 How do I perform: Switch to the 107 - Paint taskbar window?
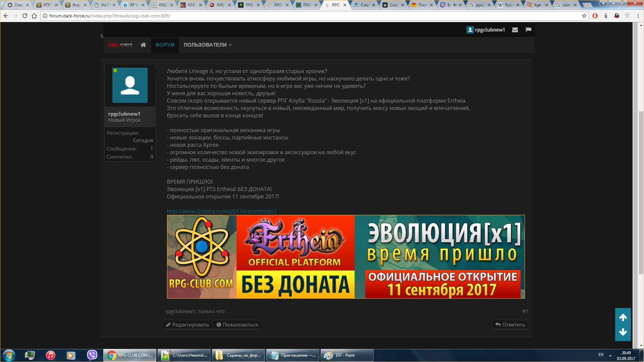[x=347, y=355]
